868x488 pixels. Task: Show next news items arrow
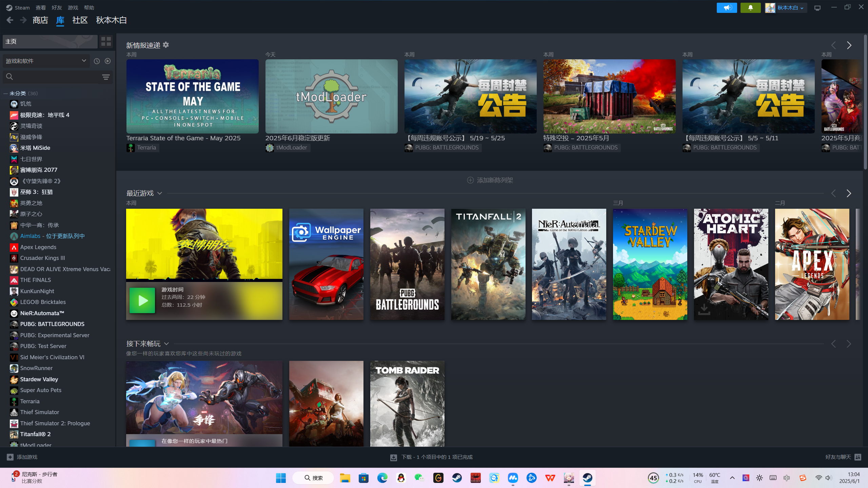tap(849, 45)
